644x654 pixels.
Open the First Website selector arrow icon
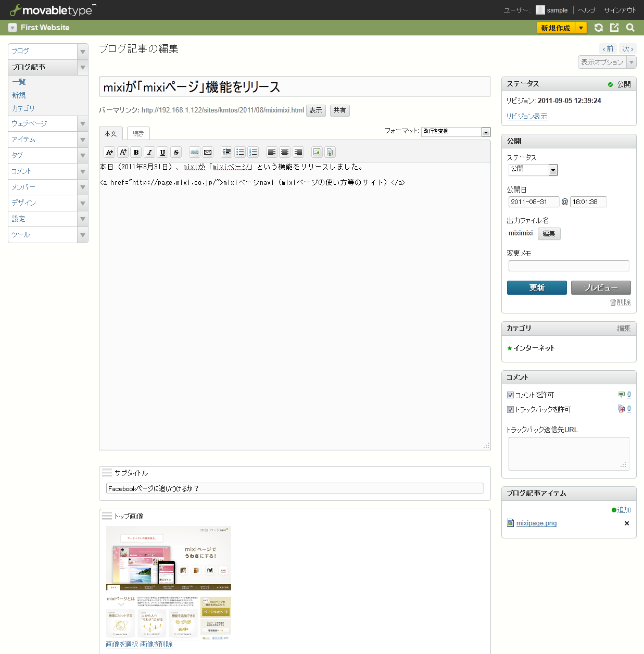(x=12, y=28)
